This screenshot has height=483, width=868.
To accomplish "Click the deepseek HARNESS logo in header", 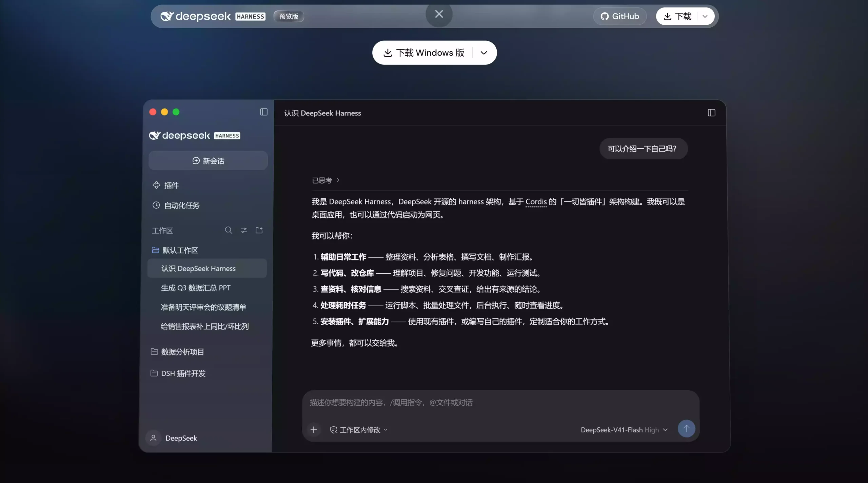I will tap(213, 16).
